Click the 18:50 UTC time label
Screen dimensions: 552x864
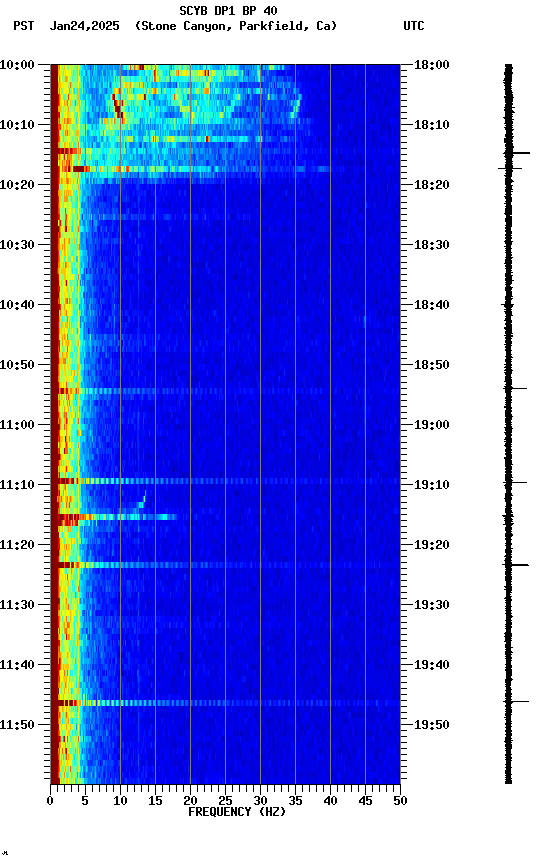[x=432, y=365]
